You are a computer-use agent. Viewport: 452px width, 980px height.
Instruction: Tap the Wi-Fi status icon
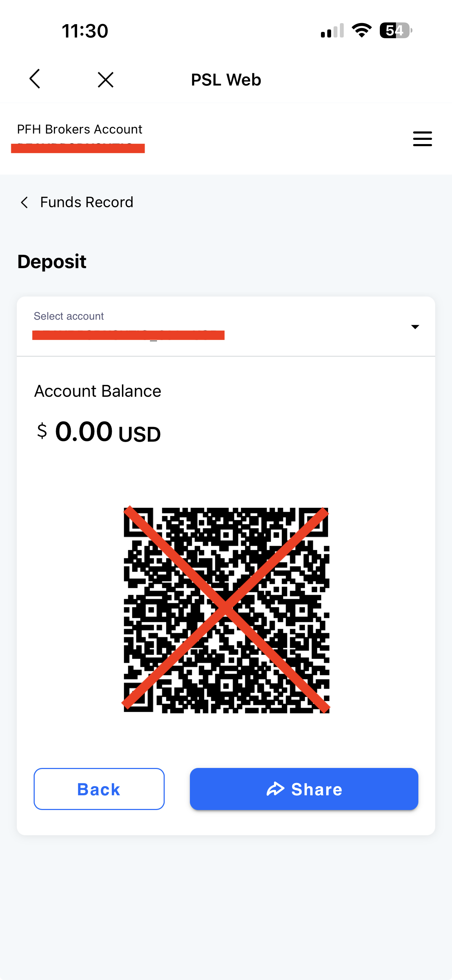(362, 30)
